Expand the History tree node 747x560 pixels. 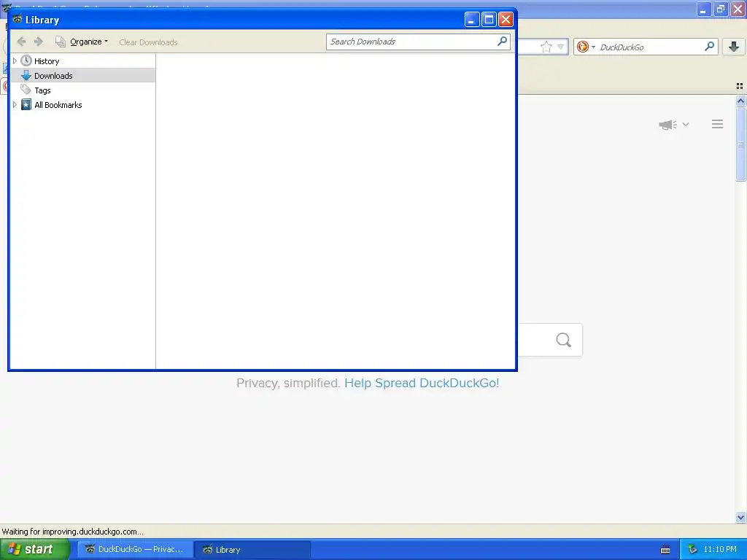click(15, 61)
